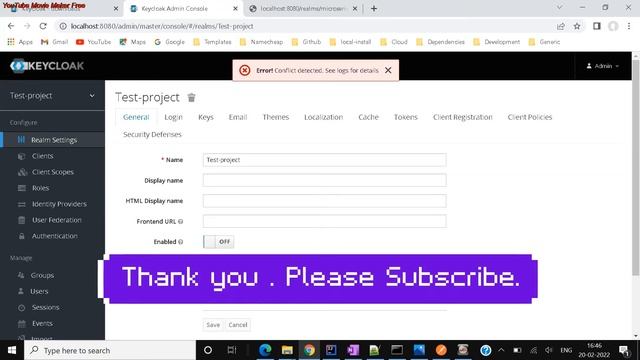Click the Realm Settings sliders icon
This screenshot has height=360, width=640.
pos(21,140)
